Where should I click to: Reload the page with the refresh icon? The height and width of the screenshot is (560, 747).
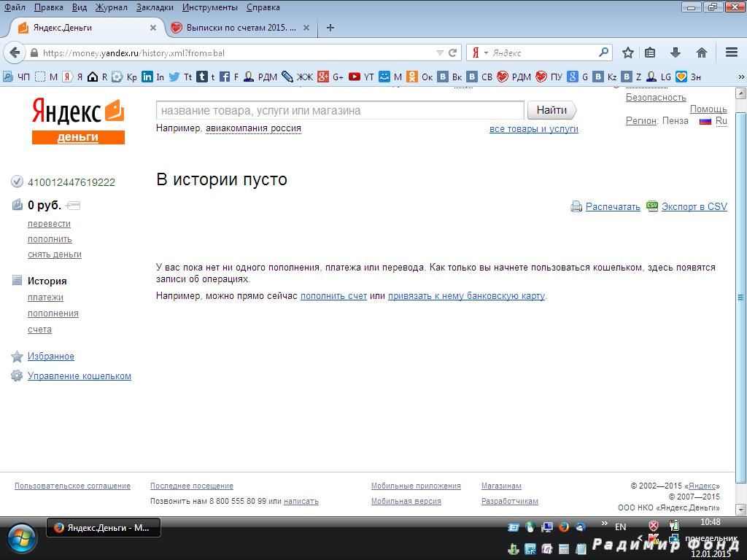(453, 52)
